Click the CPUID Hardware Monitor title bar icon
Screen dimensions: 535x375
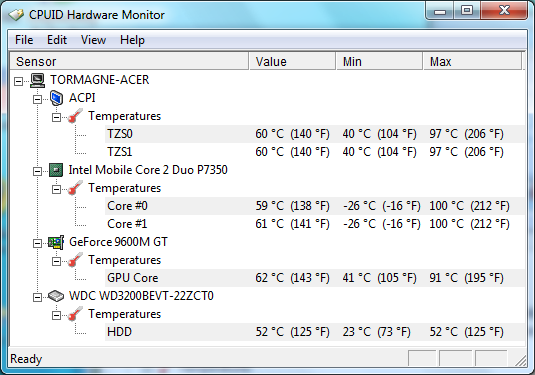[x=16, y=15]
